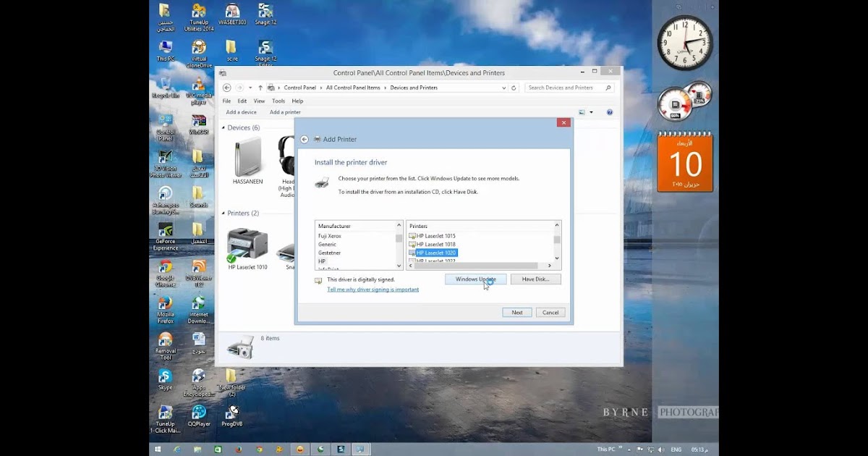Open This PC desktop icon
The image size is (868, 456).
click(165, 51)
